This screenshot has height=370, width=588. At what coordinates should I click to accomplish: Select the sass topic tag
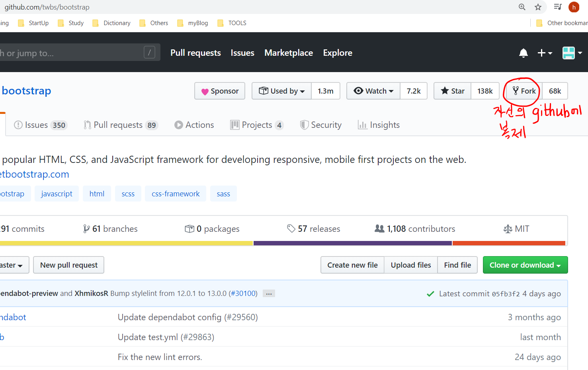(x=223, y=194)
